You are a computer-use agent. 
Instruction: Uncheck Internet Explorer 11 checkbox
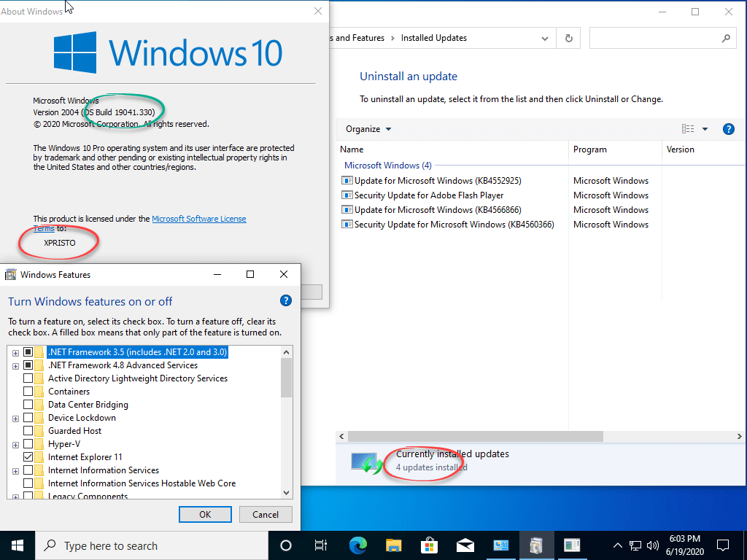28,457
